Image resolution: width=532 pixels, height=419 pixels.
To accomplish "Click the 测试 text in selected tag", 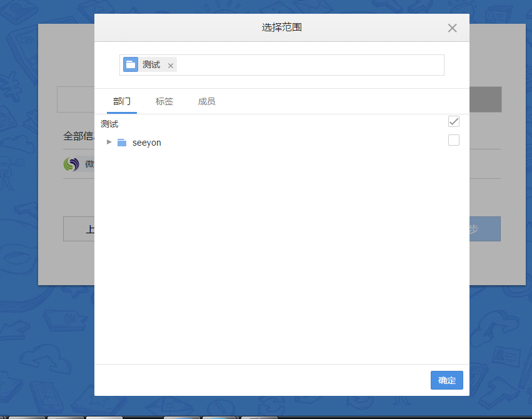I will click(x=151, y=64).
